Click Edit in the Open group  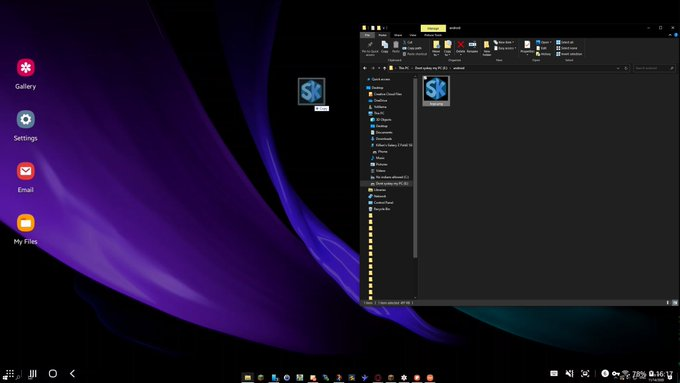pos(541,48)
